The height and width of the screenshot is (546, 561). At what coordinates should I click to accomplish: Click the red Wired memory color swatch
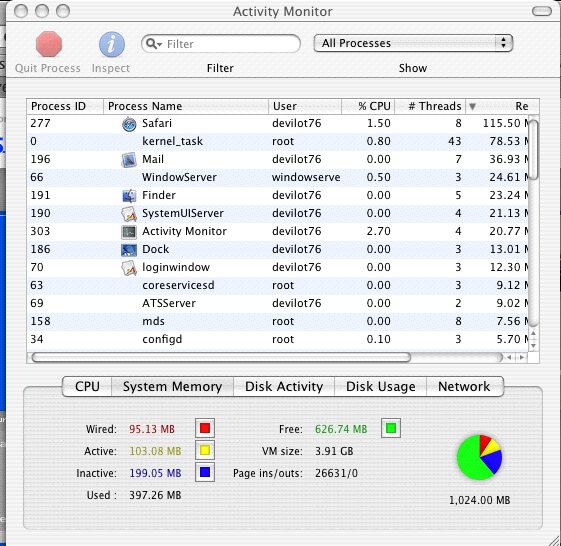click(x=205, y=428)
